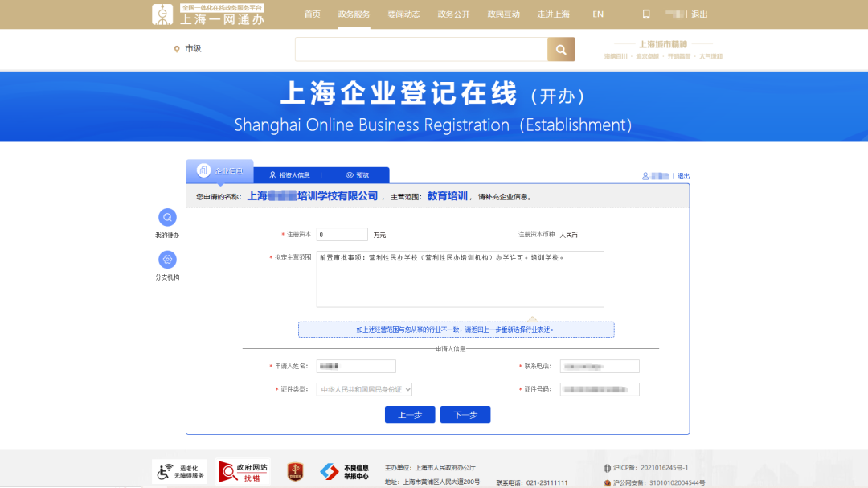This screenshot has height=488, width=868.
Task: Click the gold magnifier search icon
Action: point(560,49)
